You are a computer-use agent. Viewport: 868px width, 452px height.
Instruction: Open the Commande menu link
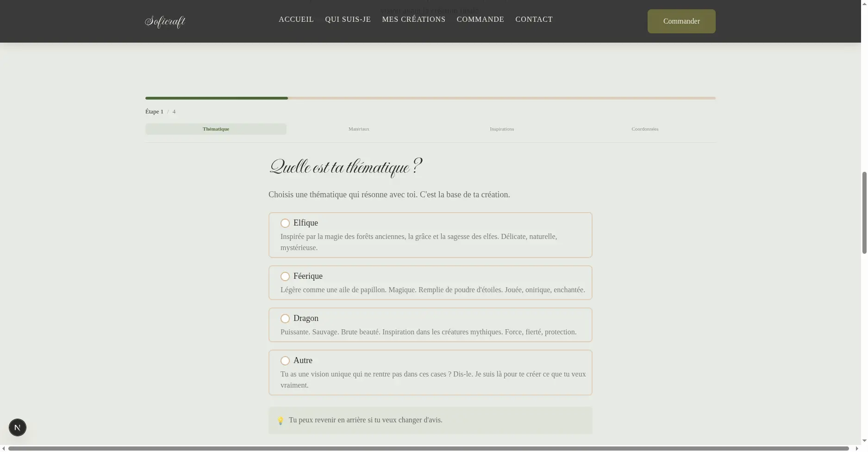tap(480, 19)
